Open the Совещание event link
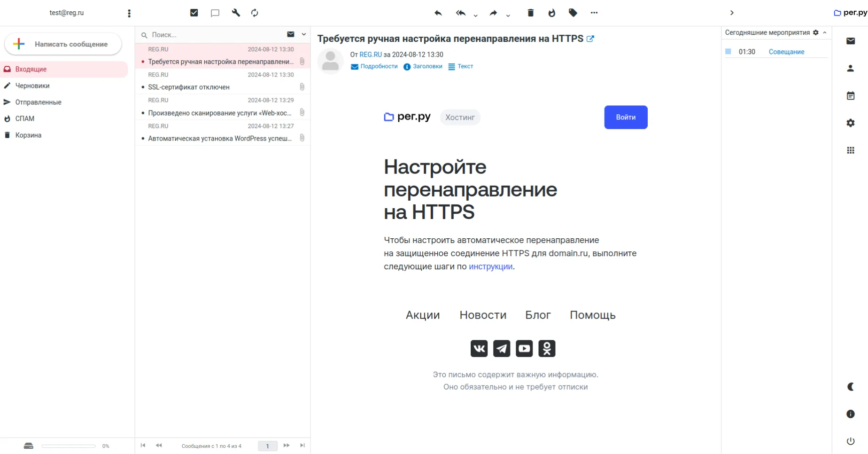 (786, 52)
